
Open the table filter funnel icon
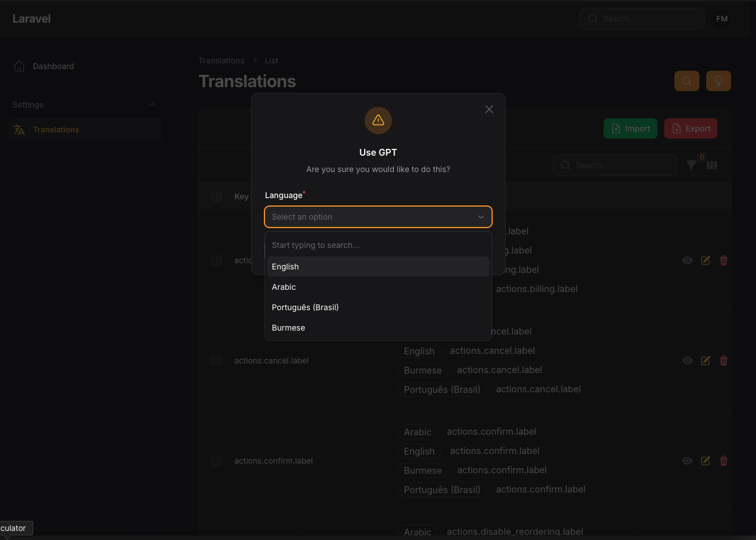click(691, 165)
